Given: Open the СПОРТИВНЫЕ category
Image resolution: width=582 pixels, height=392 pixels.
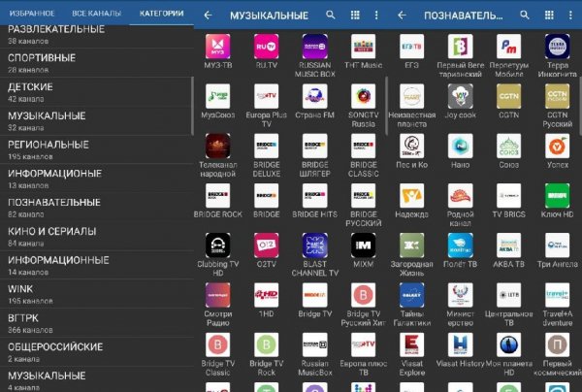Looking at the screenshot, I should tap(96, 63).
